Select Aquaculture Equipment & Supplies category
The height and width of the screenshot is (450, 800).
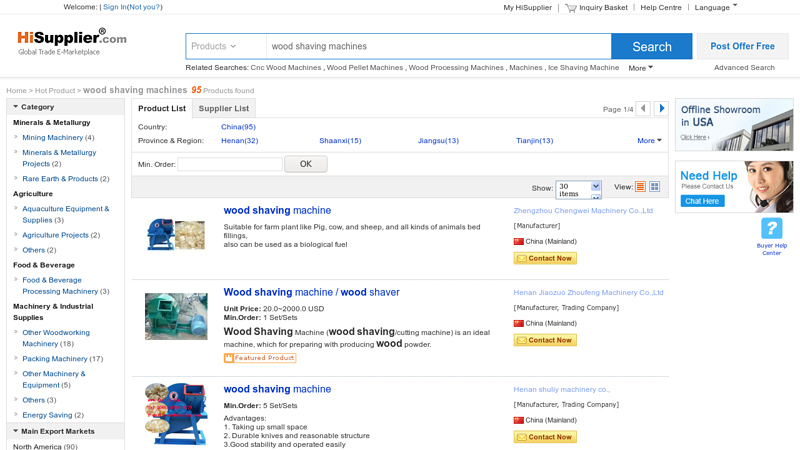(65, 214)
